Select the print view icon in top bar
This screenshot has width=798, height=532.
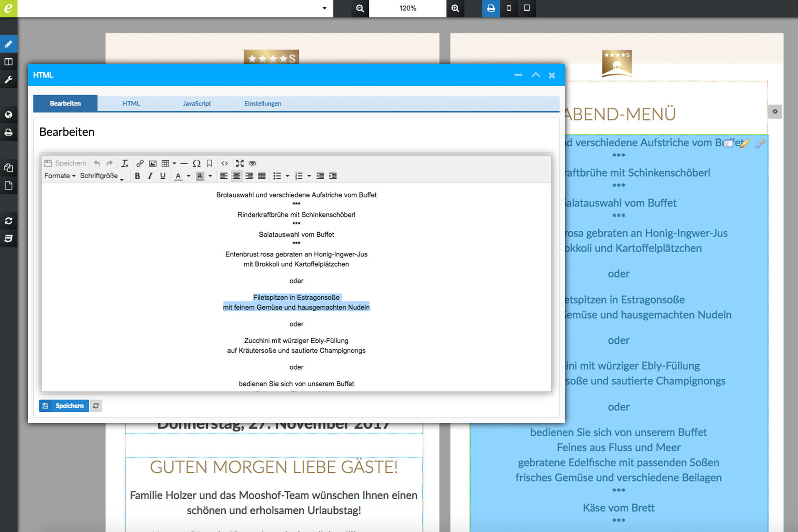pos(491,8)
